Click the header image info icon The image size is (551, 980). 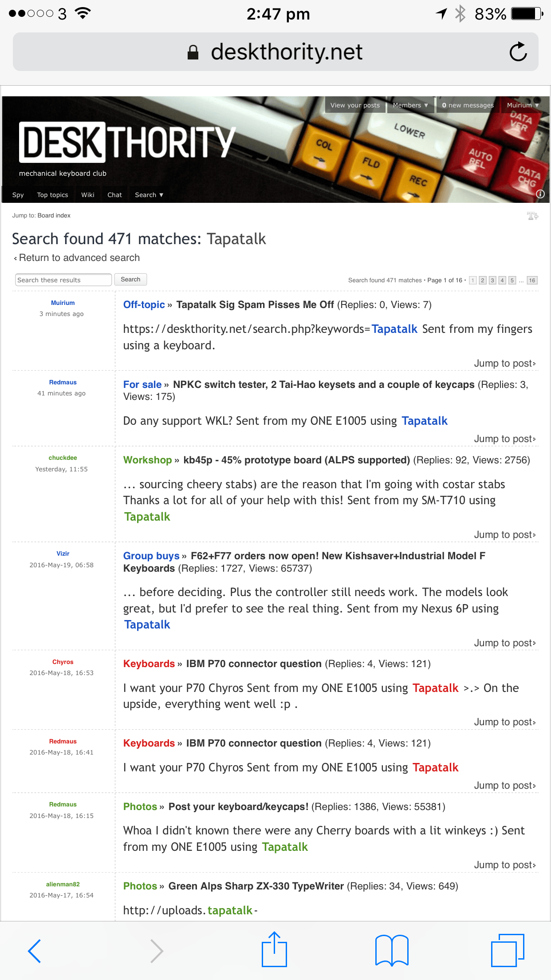tap(540, 194)
